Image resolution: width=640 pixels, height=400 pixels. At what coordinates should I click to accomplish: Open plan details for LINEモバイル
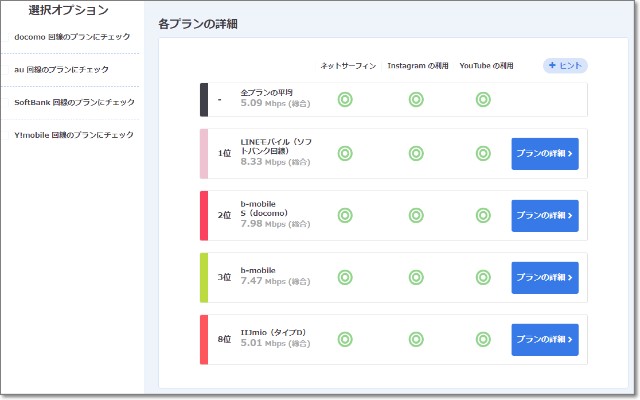(x=544, y=154)
